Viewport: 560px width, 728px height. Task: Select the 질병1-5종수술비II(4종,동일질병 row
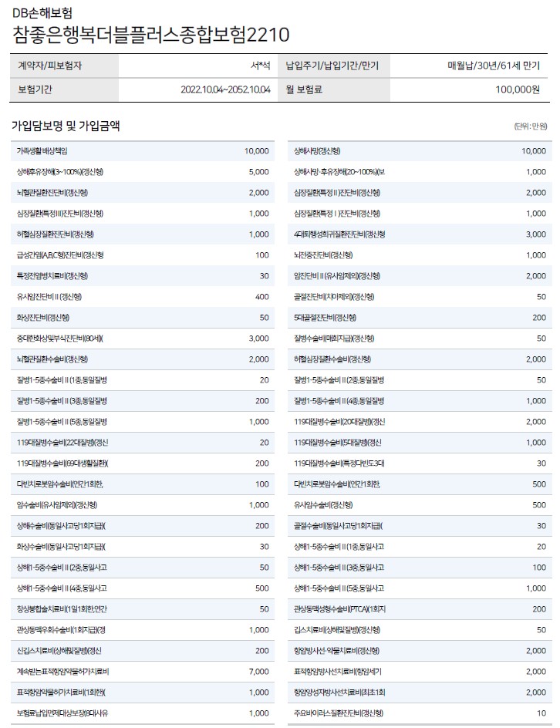[420, 401]
